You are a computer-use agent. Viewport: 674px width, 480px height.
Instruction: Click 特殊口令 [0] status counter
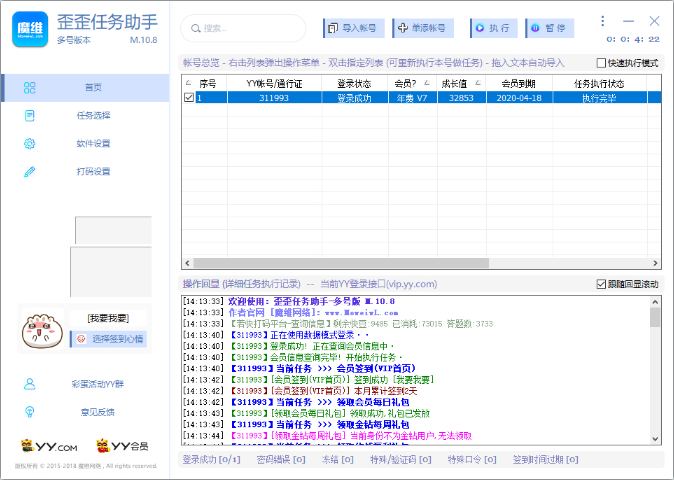472,460
